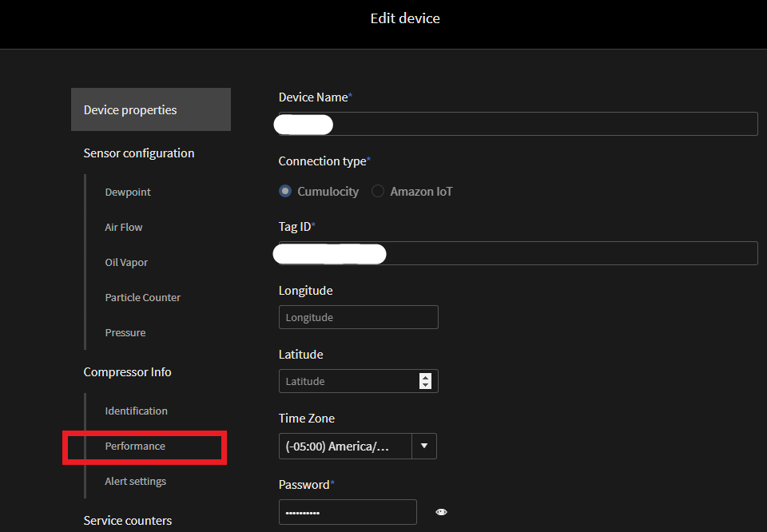Open Alert settings in the sidebar
The image size is (767, 532).
[136, 481]
